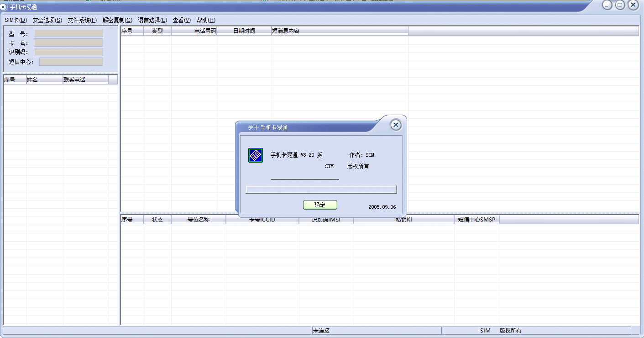The width and height of the screenshot is (644, 338).
Task: Open the SIM卡(D) menu
Action: click(16, 20)
